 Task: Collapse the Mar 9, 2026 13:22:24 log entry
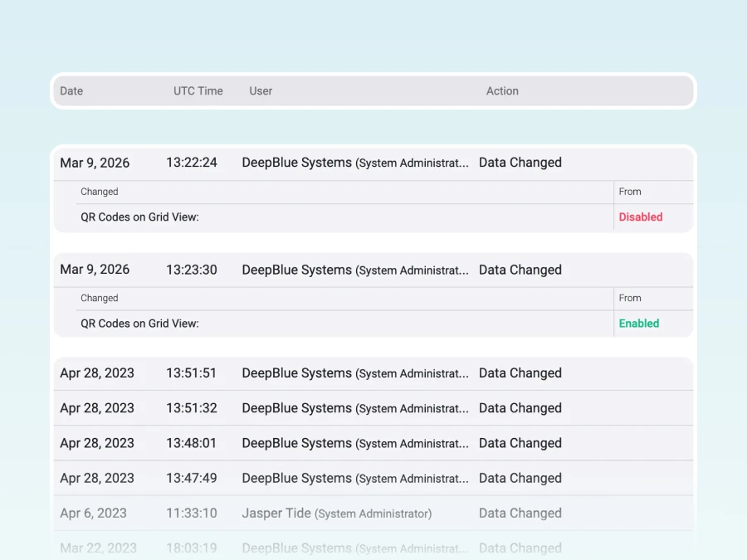[373, 163]
